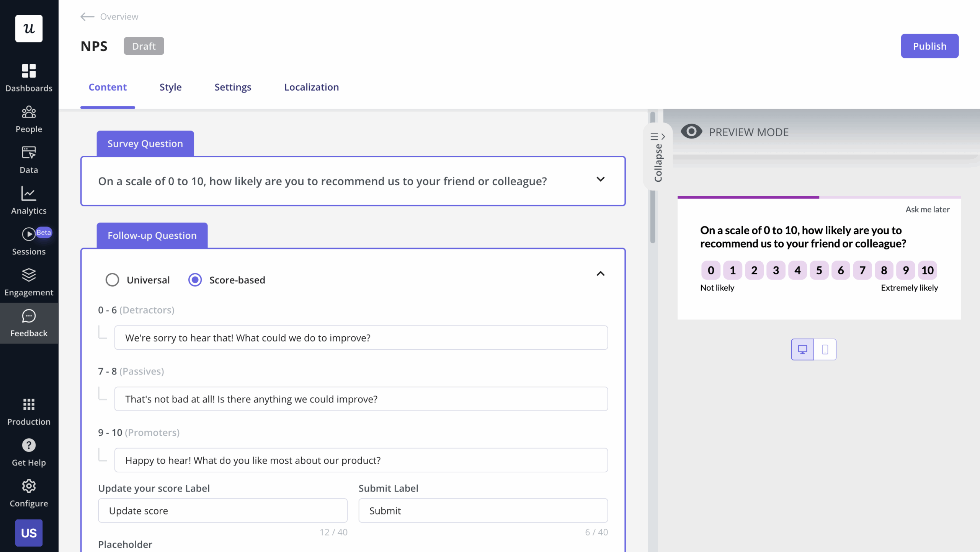This screenshot has width=980, height=552.
Task: Select score 5 in the preview
Action: 819,270
